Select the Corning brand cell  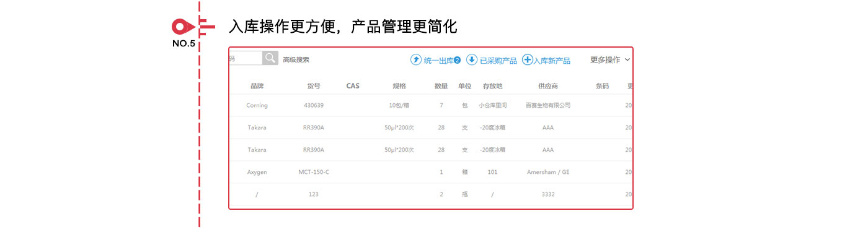(257, 106)
